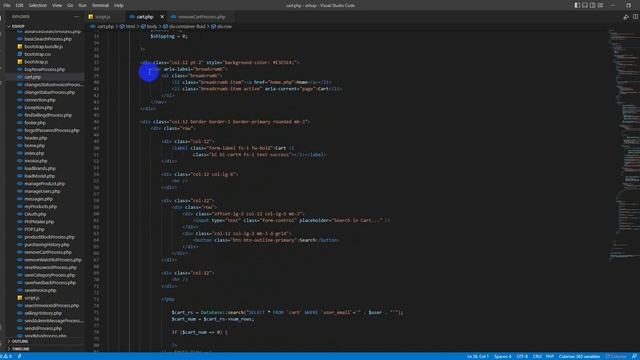
Task: Open Exception.php in Explorer
Action: pyautogui.click(x=38, y=107)
